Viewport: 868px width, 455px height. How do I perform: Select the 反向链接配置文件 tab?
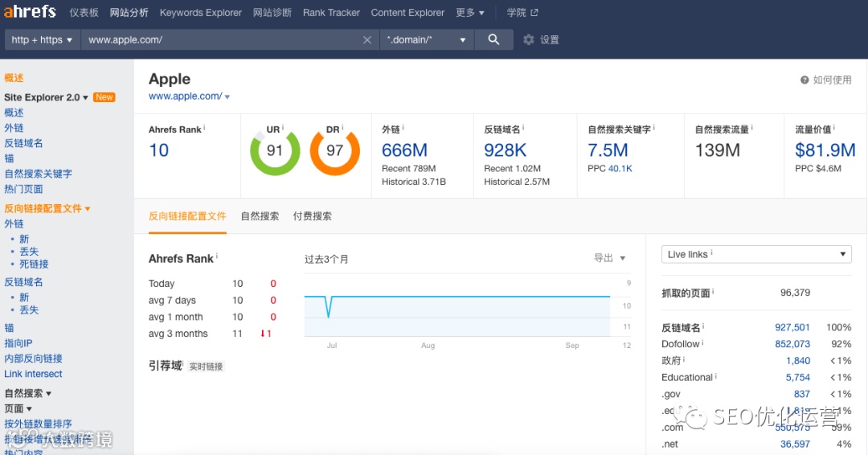pyautogui.click(x=187, y=216)
